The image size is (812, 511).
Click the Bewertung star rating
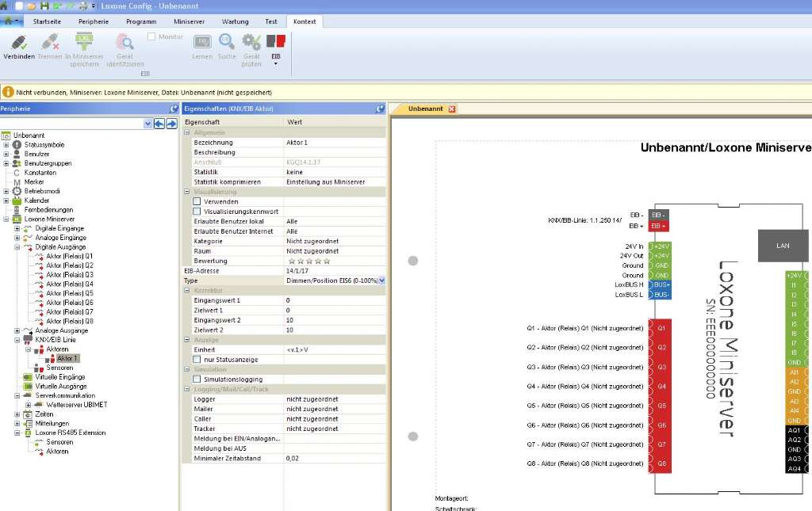point(309,261)
